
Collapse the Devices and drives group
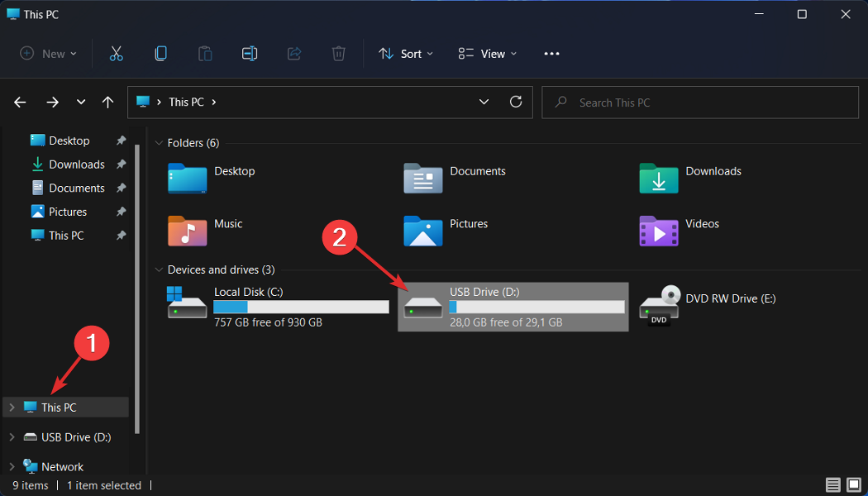[160, 270]
